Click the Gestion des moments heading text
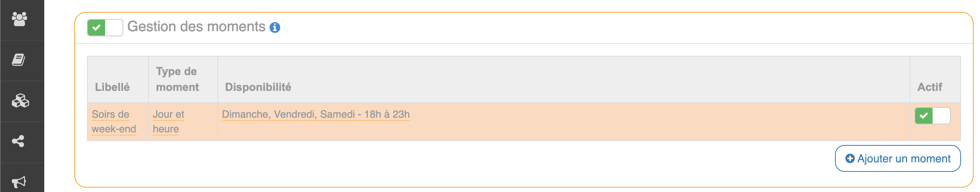980x192 pixels. [x=196, y=26]
